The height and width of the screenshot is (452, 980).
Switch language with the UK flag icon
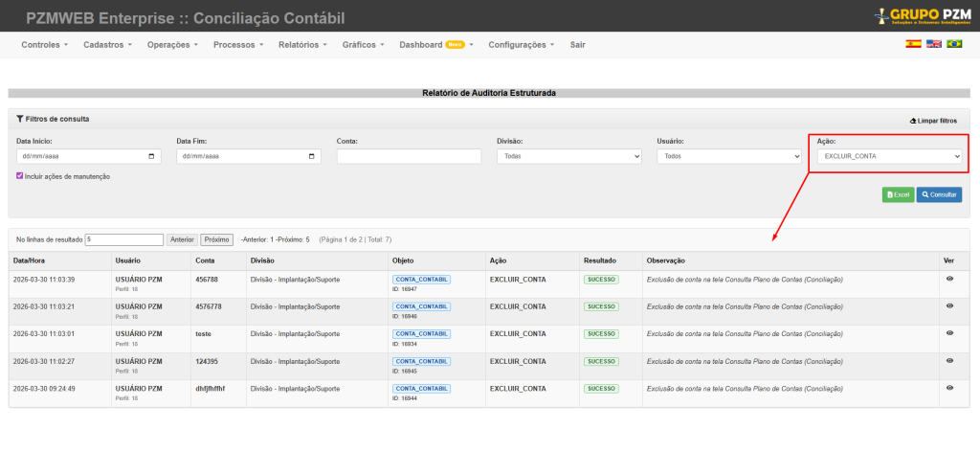[933, 44]
